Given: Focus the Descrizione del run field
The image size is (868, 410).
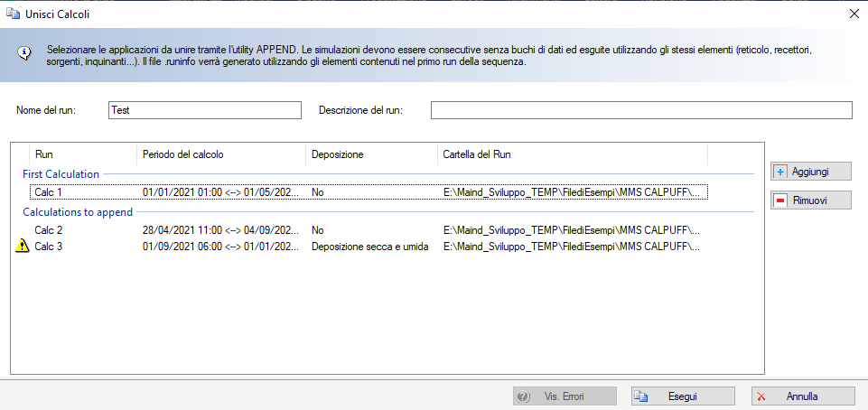Looking at the screenshot, I should click(641, 110).
